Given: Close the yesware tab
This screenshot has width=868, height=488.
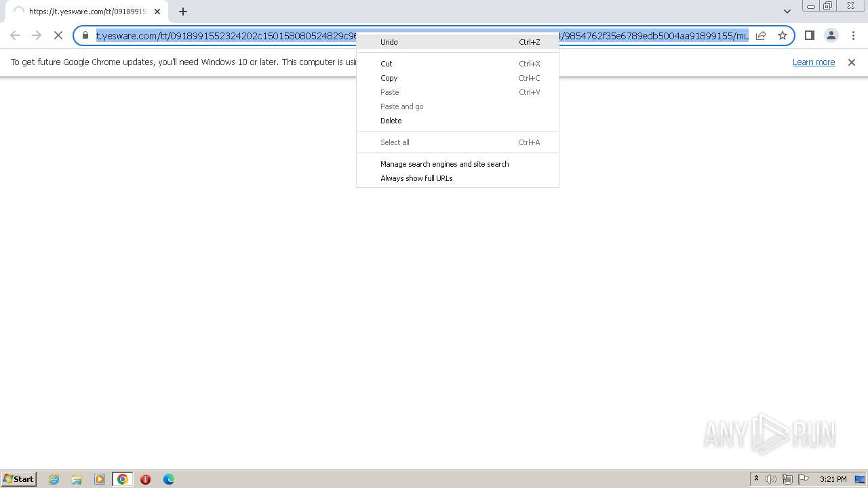Looking at the screenshot, I should [157, 12].
